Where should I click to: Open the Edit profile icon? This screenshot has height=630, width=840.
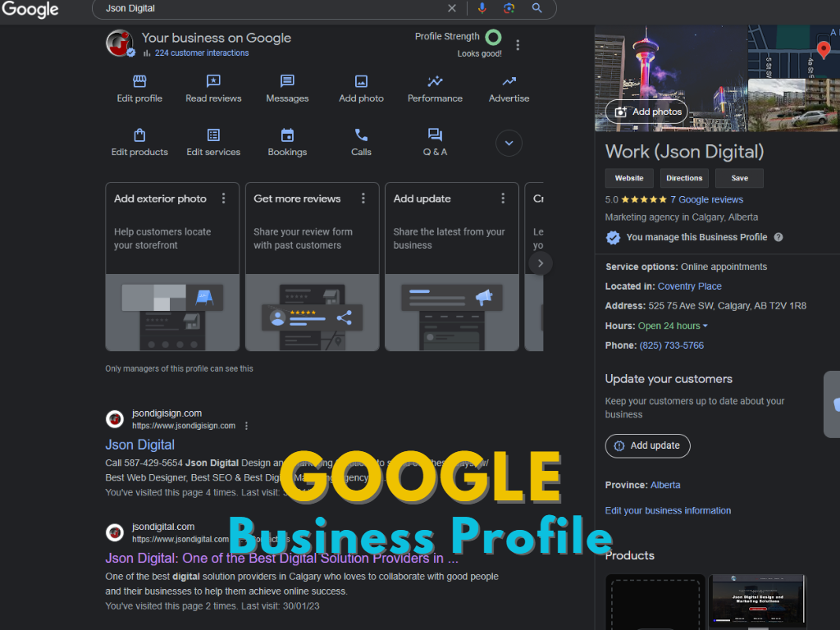pyautogui.click(x=139, y=82)
